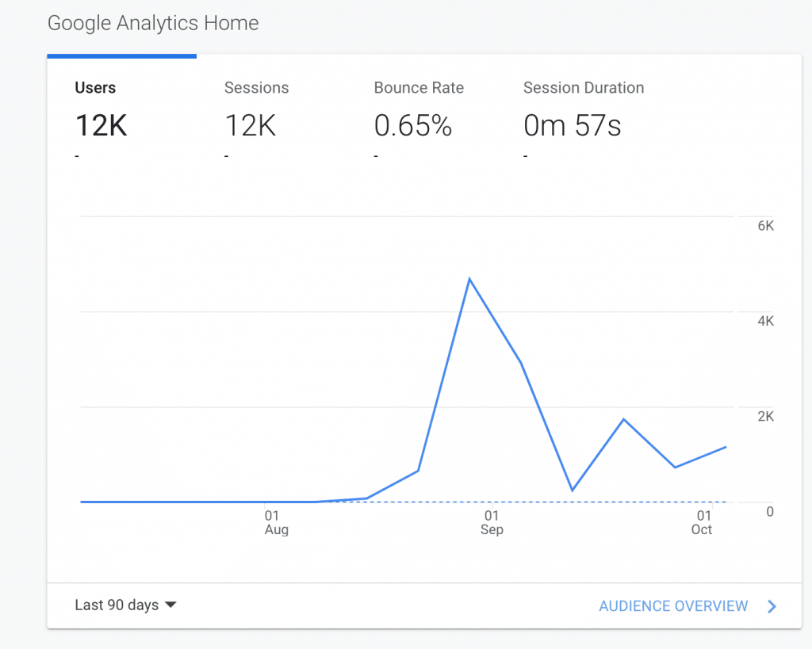812x649 pixels.
Task: Click the Google Analytics Home heading
Action: click(x=153, y=23)
